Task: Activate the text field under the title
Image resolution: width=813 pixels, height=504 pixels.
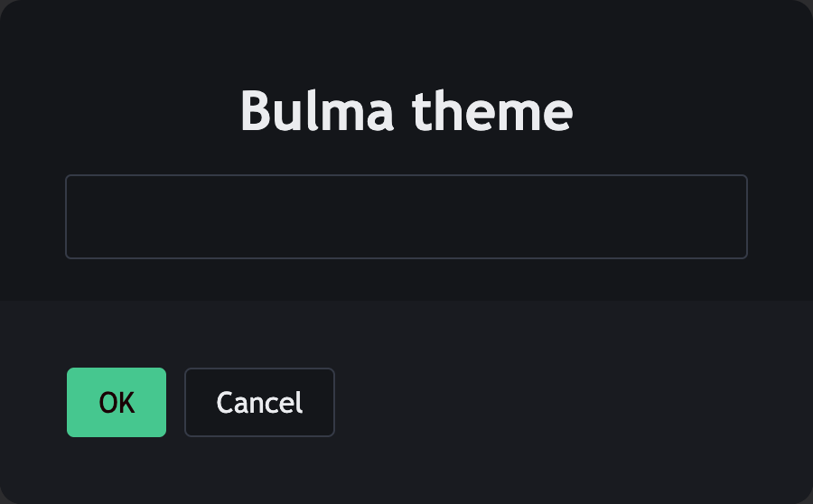Action: click(x=406, y=217)
